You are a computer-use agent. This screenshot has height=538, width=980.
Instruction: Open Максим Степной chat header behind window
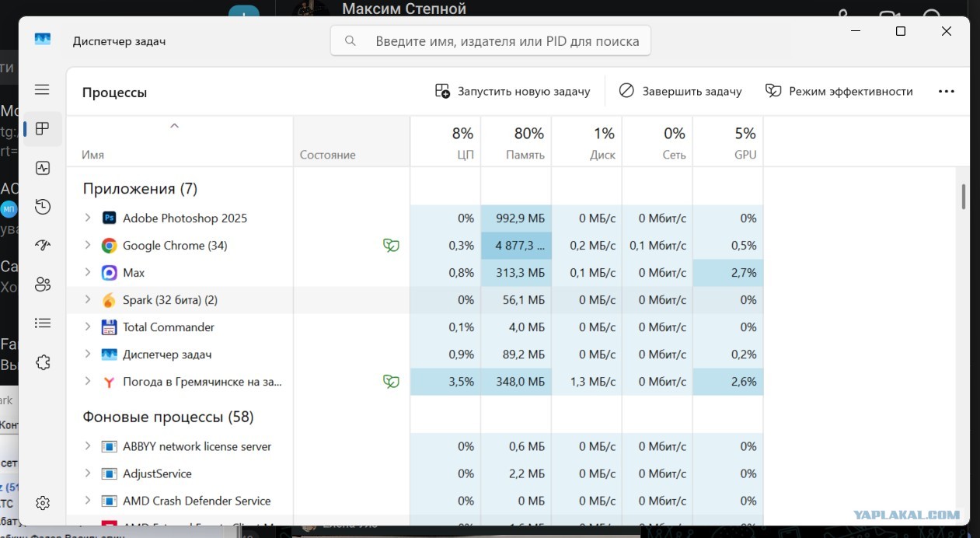404,9
